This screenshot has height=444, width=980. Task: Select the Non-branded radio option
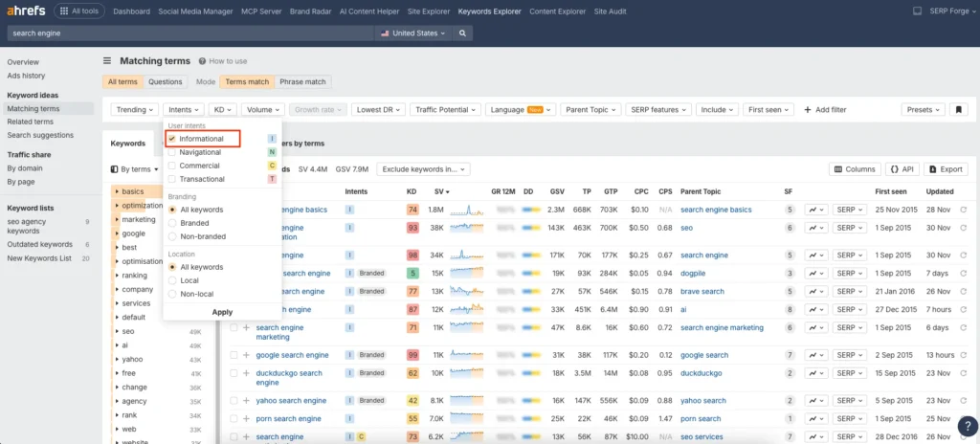point(172,236)
